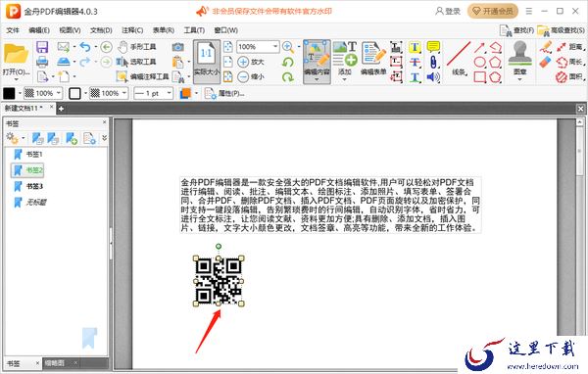Select the 书签3 bookmark
The image size is (588, 374).
tap(28, 186)
